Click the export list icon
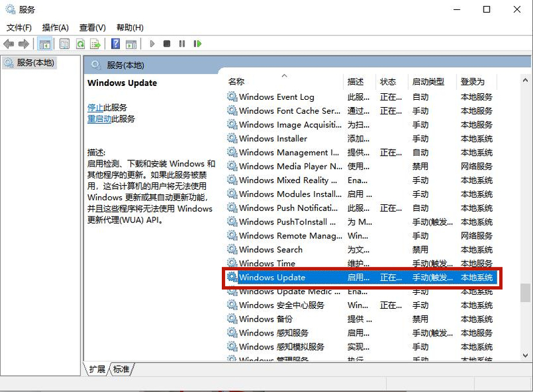This screenshot has width=533, height=392. pyautogui.click(x=95, y=44)
